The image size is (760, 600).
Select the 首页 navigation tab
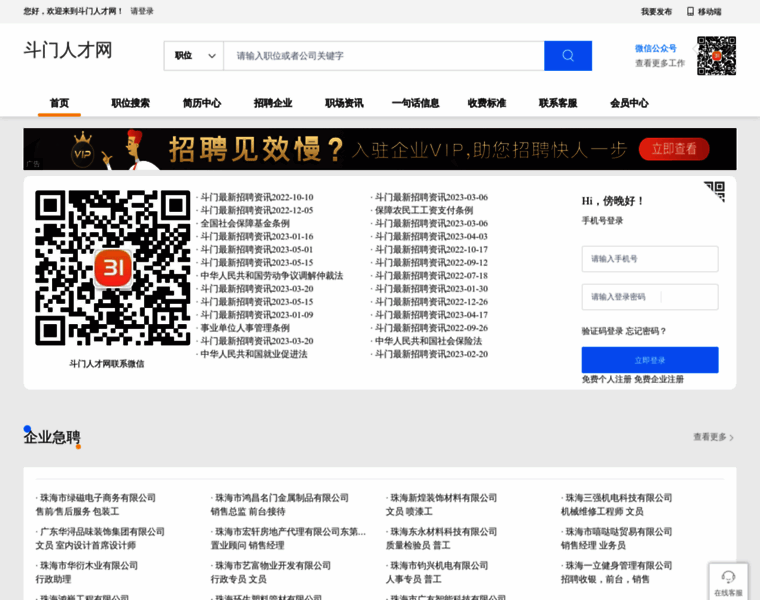pos(59,103)
